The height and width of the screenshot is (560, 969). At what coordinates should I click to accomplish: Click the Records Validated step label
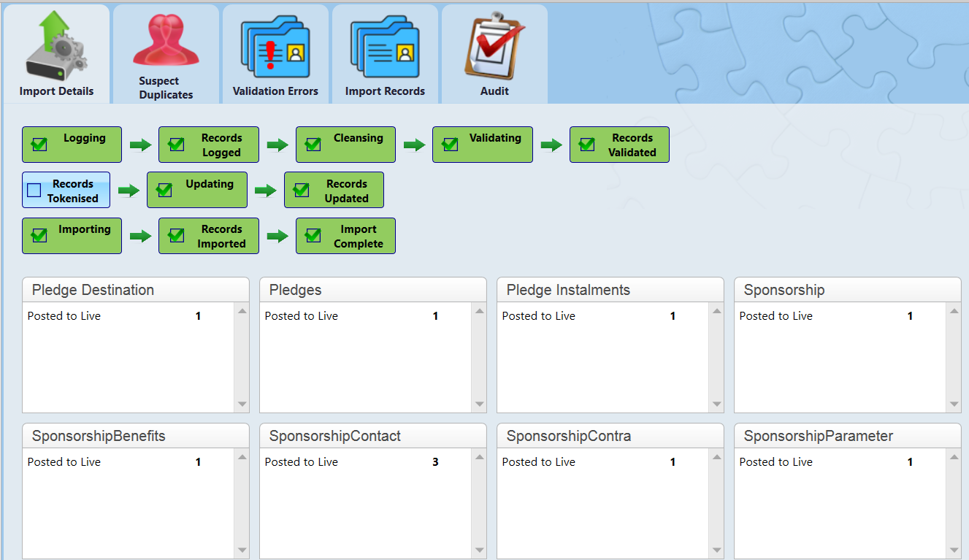632,145
